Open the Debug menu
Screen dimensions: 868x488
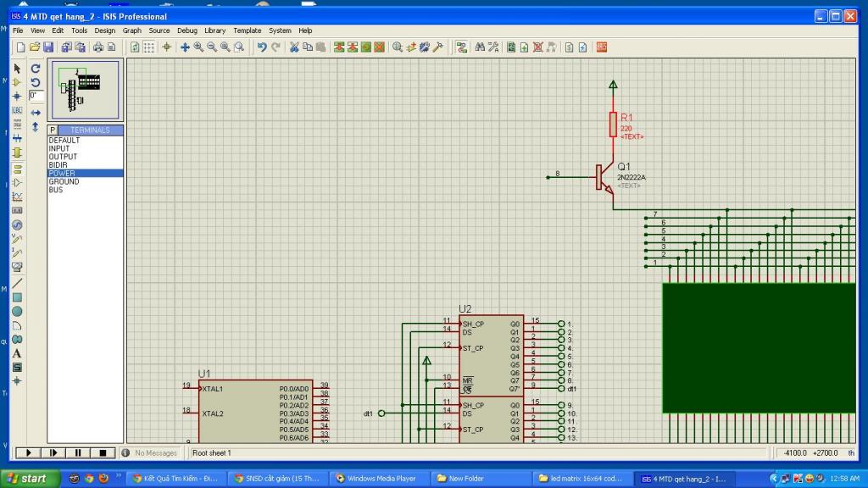click(x=186, y=30)
